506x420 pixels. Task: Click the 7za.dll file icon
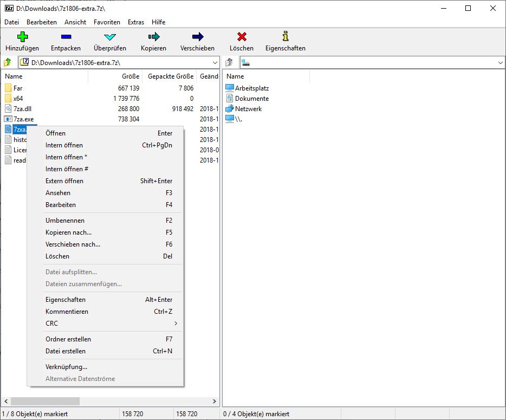8,108
